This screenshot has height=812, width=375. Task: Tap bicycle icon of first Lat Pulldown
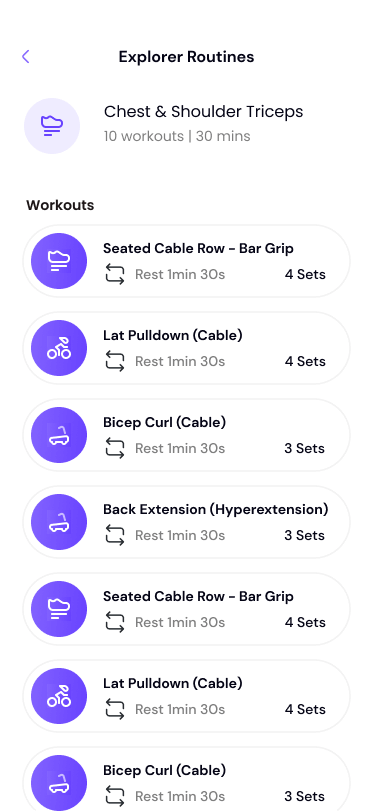tap(59, 348)
